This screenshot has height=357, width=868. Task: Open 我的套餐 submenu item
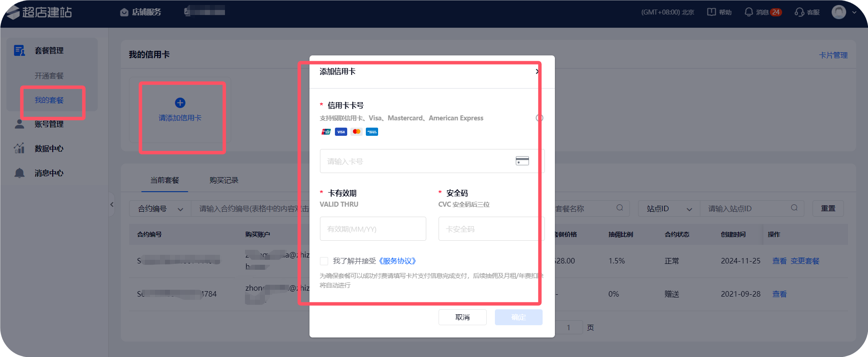(49, 100)
